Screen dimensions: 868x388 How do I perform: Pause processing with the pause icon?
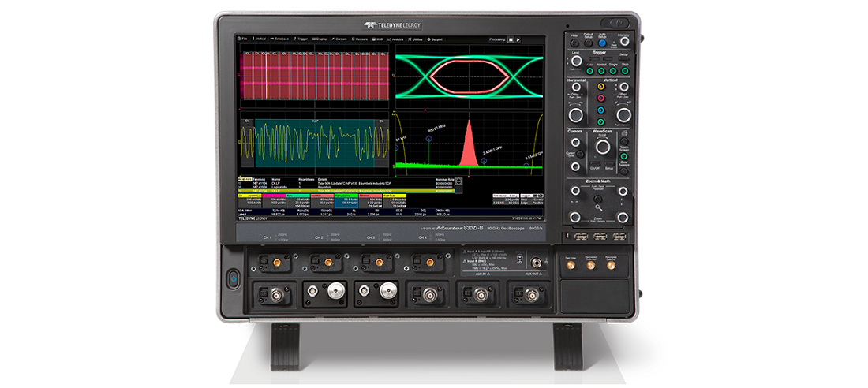click(x=511, y=40)
